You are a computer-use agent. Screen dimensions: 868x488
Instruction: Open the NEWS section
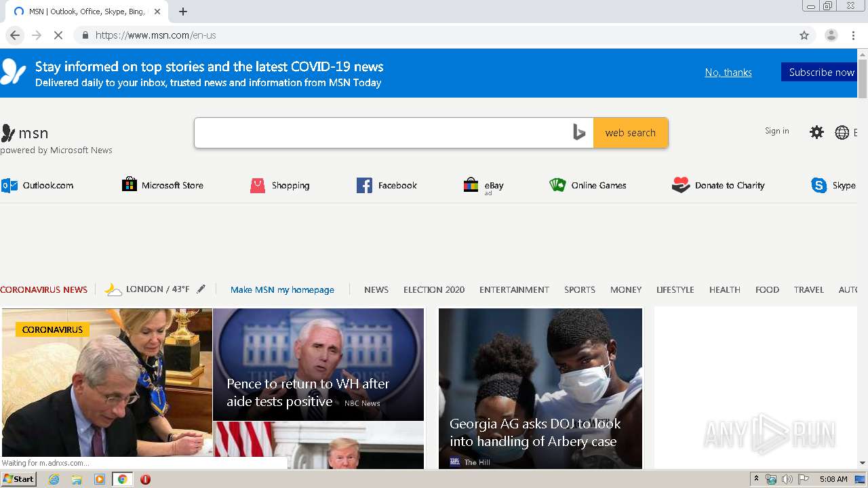[x=376, y=289]
